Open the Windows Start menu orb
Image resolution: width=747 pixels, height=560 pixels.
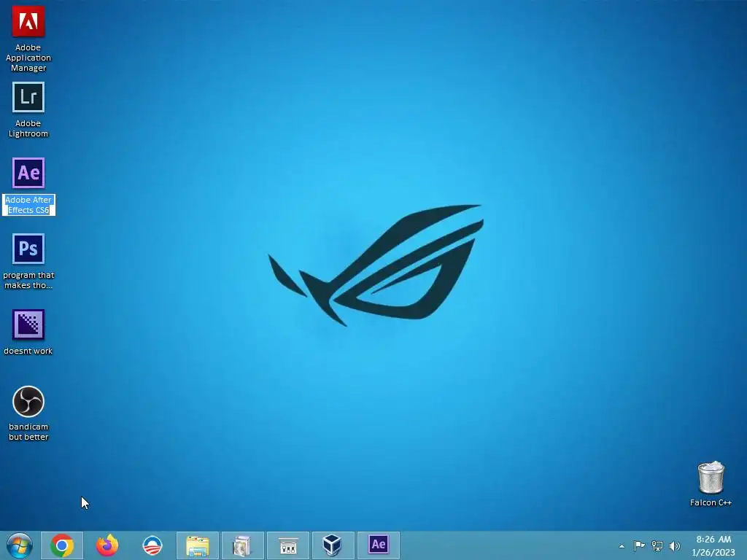(20, 545)
